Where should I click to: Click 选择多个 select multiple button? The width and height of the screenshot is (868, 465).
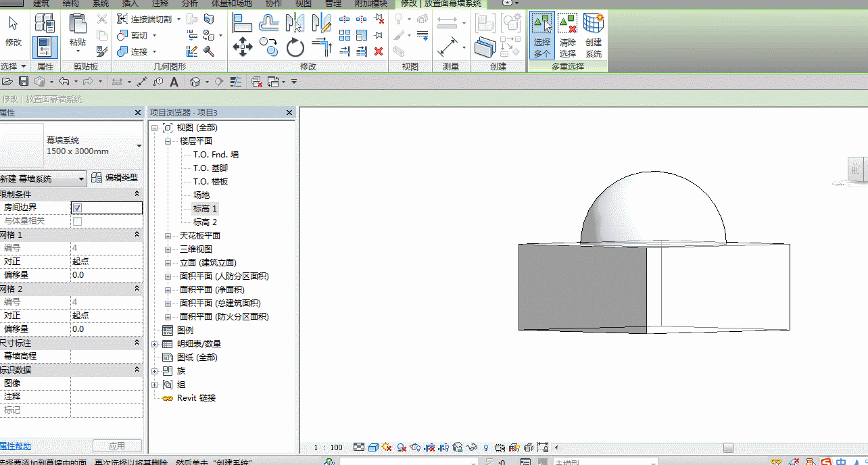(542, 35)
